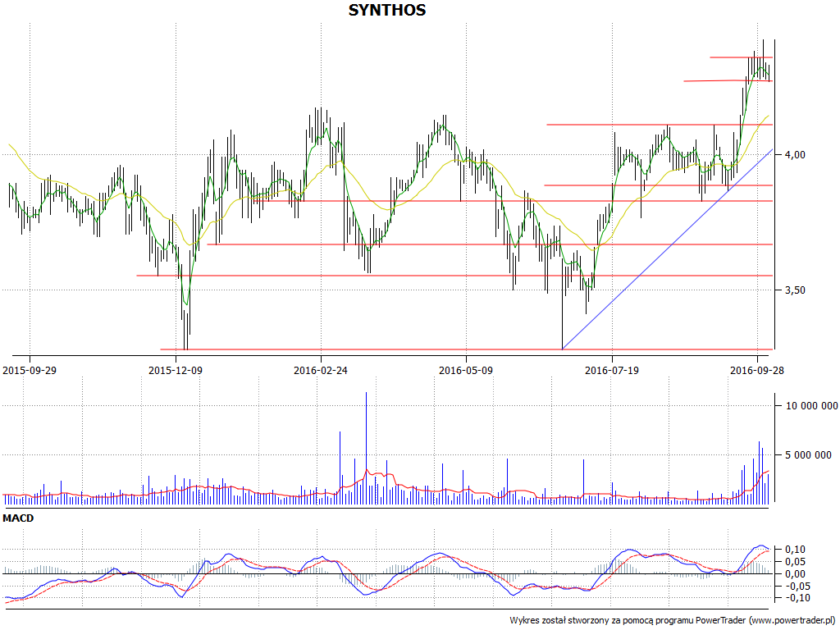Select the 0,05 MACD axis value
The width and height of the screenshot is (840, 630).
[x=795, y=562]
